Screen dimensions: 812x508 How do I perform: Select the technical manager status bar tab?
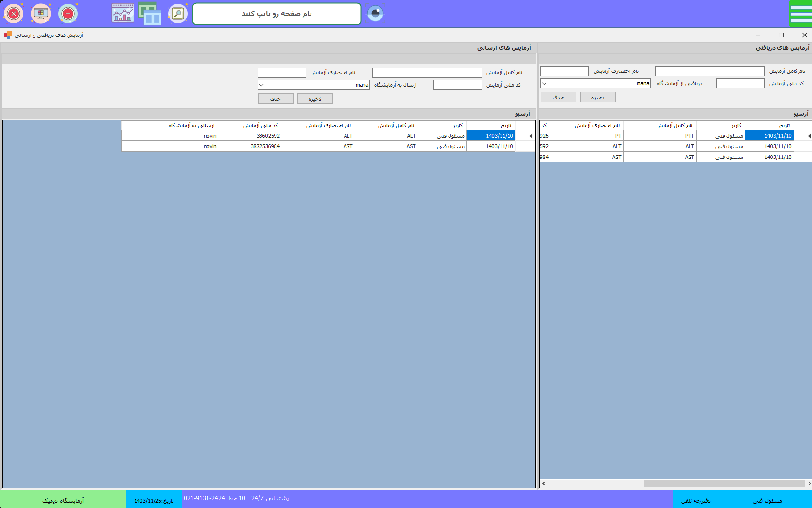[x=767, y=500]
